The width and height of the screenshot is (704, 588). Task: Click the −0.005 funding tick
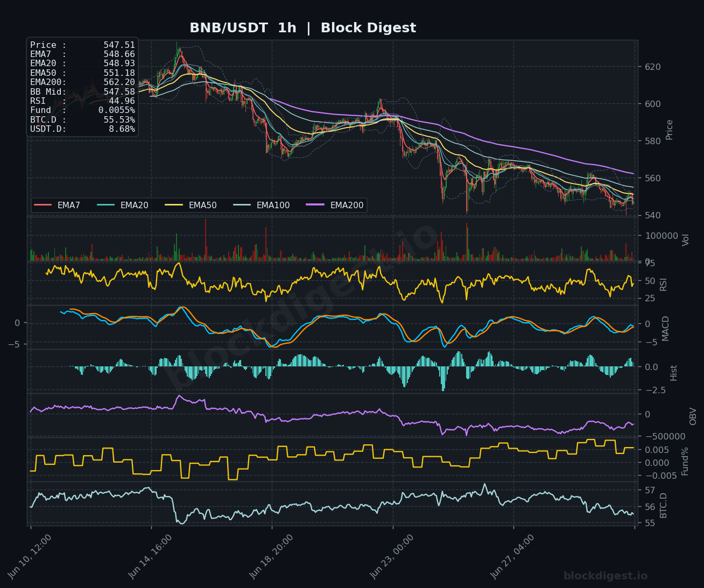661,476
